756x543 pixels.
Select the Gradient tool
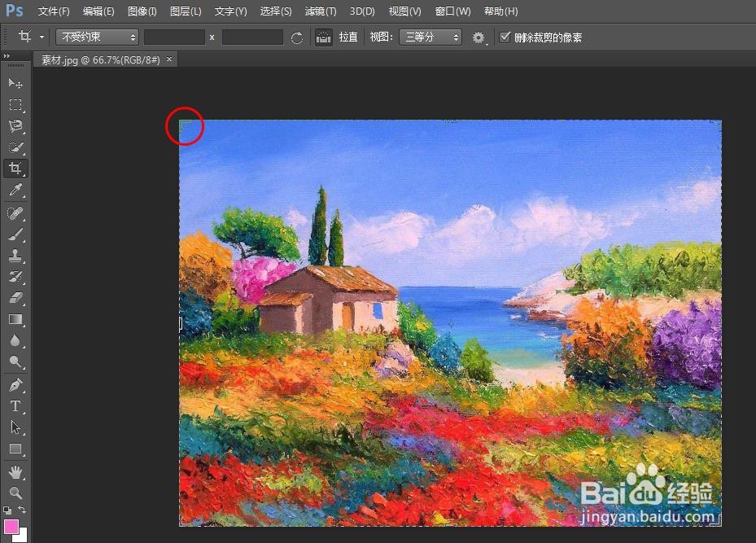tap(15, 319)
